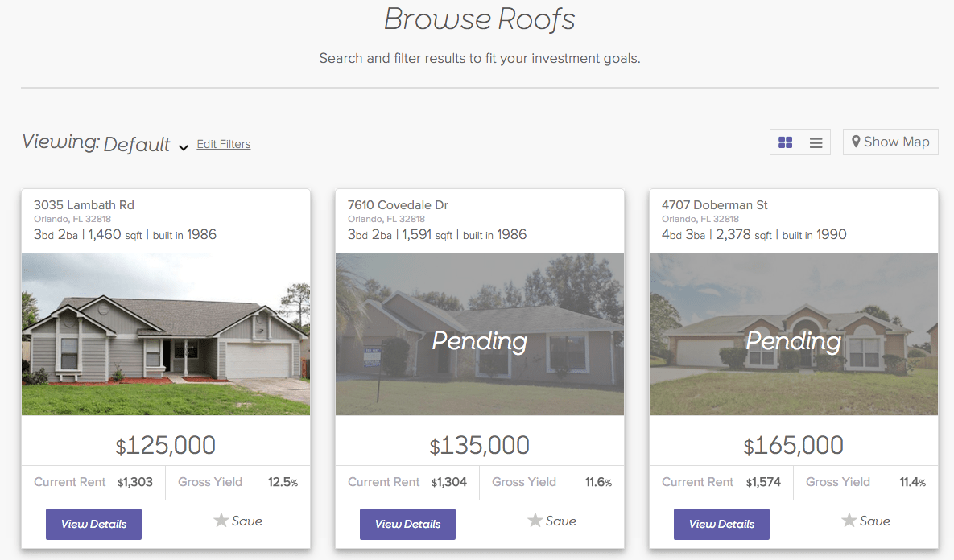954x560 pixels.
Task: Click the Default view name
Action: tap(137, 145)
